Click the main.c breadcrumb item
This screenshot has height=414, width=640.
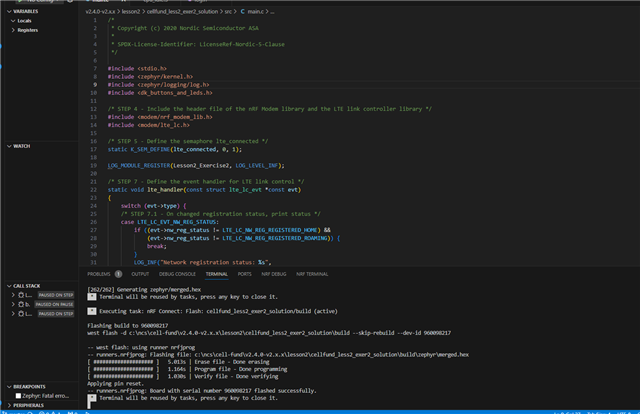tap(256, 10)
